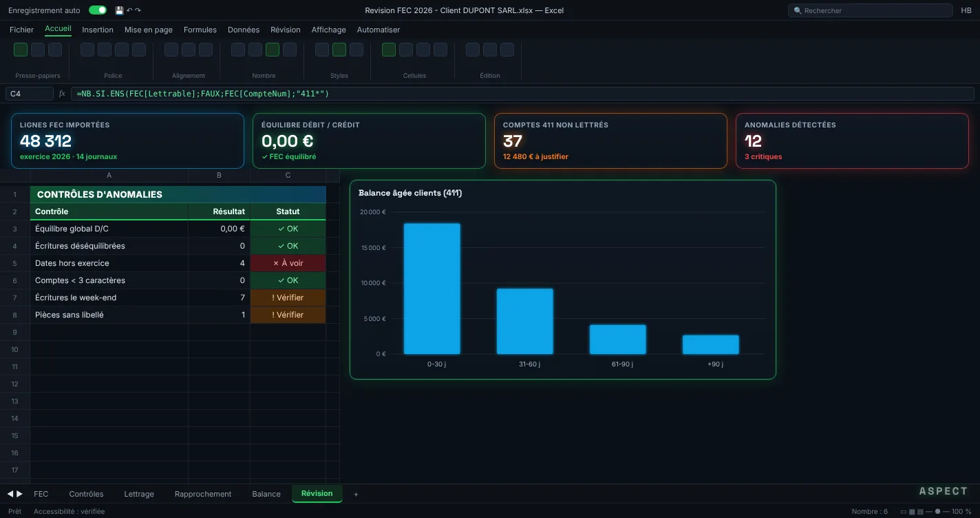Select the Rapprochement sheet tab
The width and height of the screenshot is (980, 518).
(x=203, y=494)
